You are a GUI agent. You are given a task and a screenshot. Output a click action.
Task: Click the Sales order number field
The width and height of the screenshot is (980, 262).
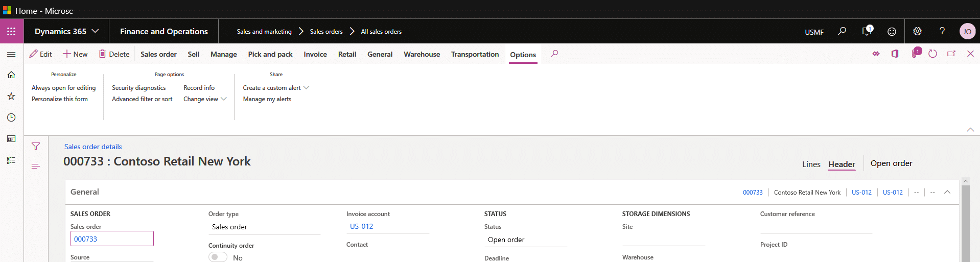112,239
